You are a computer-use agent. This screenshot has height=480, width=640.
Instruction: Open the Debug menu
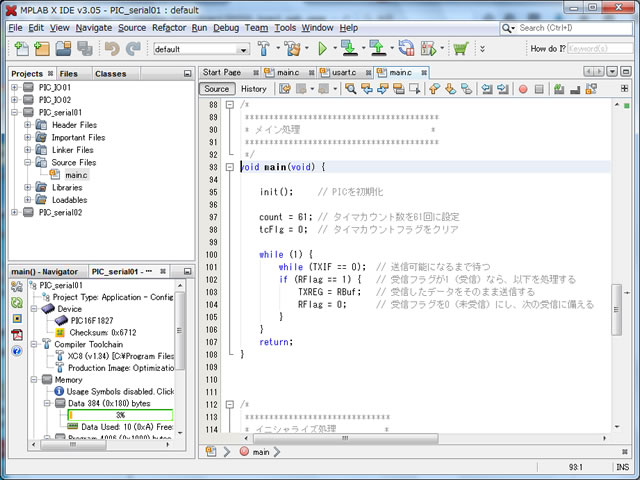(226, 28)
